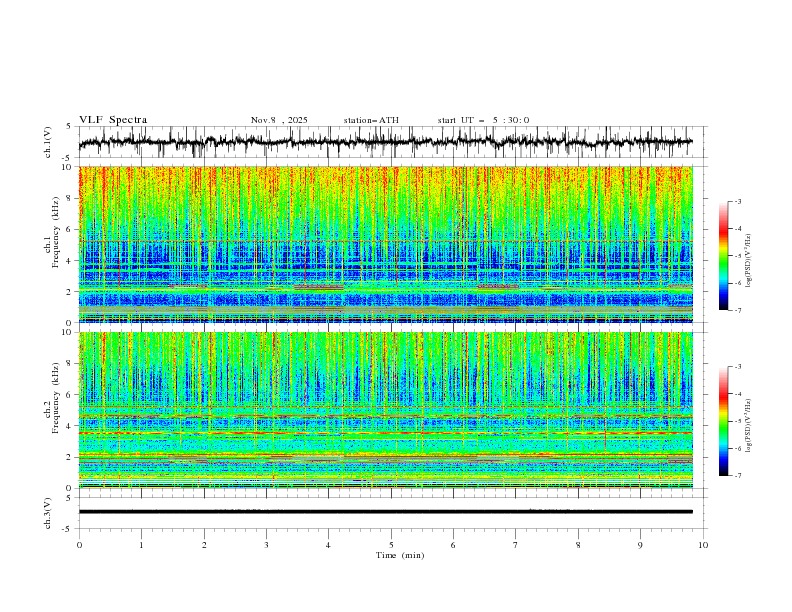Click the 'ch.3(V)' waveform axis label

48,513
